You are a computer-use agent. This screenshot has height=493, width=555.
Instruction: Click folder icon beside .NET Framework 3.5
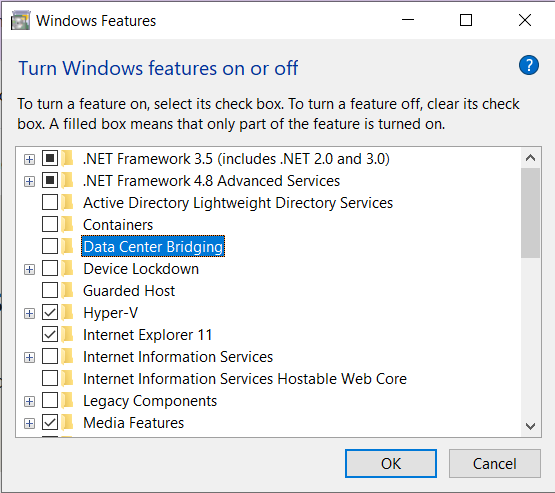pyautogui.click(x=67, y=158)
